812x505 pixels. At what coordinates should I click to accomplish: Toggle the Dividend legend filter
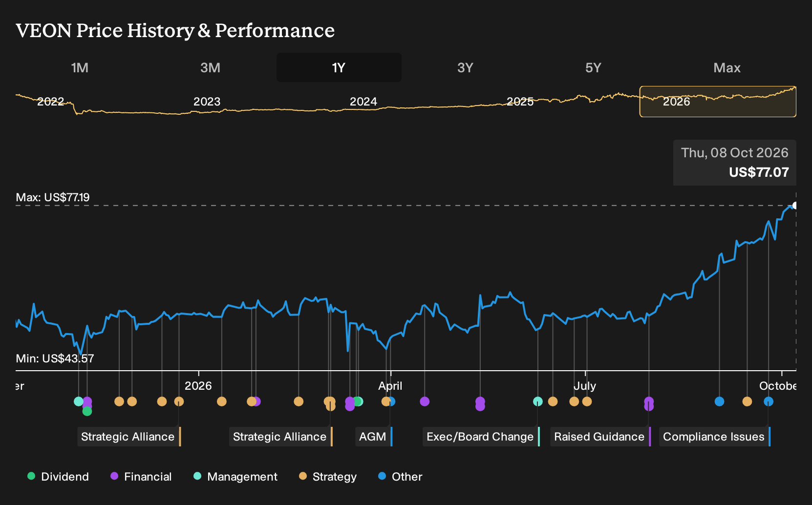pos(58,477)
